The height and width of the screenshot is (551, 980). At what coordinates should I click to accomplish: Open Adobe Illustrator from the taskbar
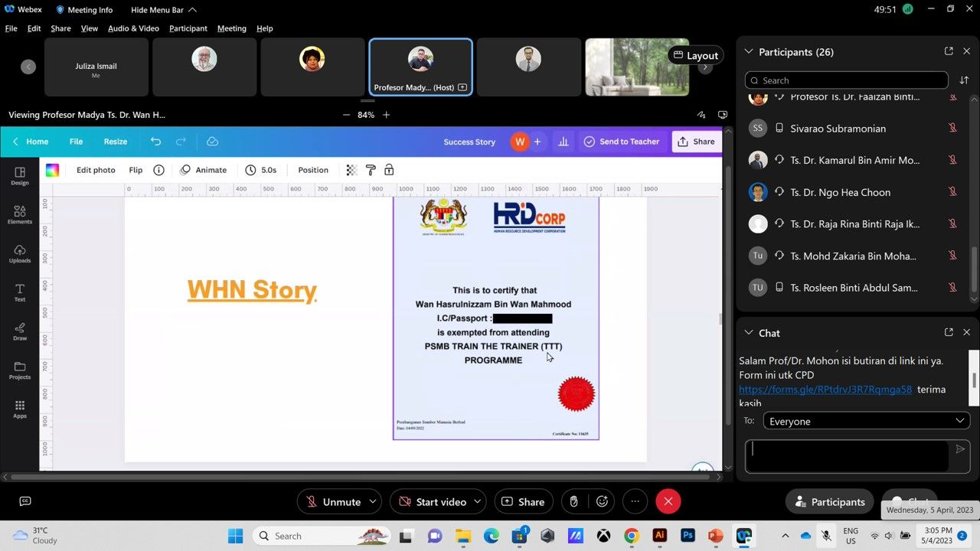click(659, 536)
